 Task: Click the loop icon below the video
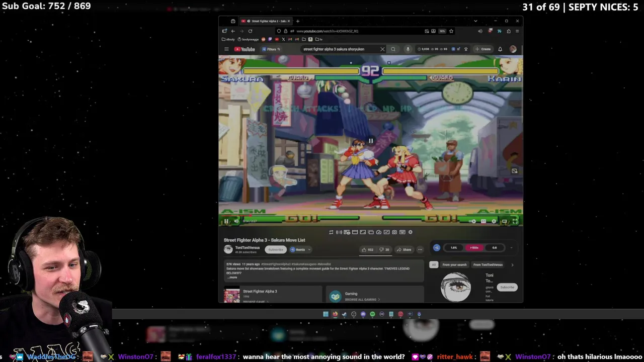click(331, 232)
